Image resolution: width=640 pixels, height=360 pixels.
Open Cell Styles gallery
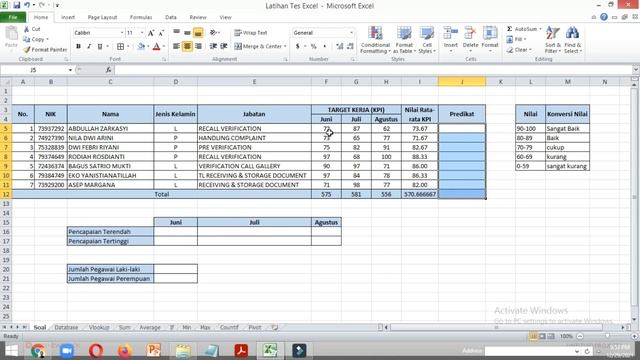[427, 40]
